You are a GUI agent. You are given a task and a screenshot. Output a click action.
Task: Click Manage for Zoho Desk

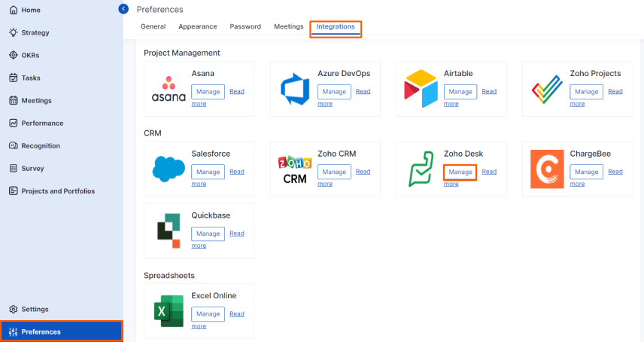(460, 172)
